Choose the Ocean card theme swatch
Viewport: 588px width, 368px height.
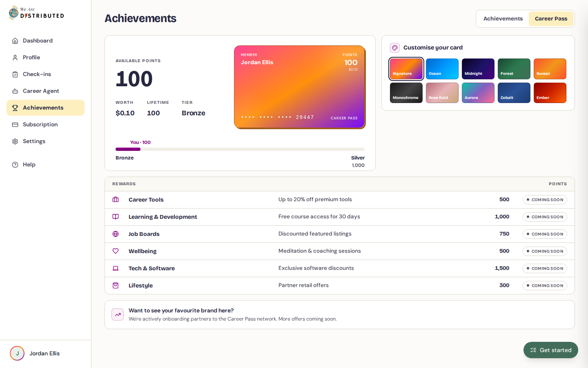442,69
